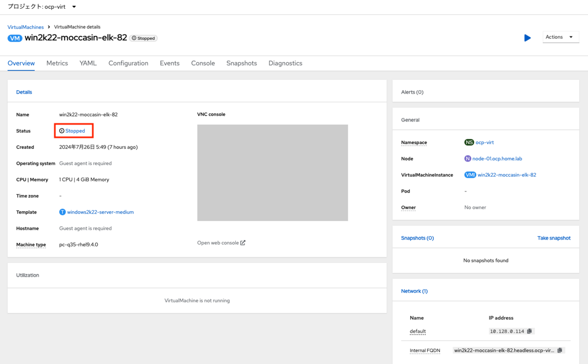Open the ocp-virt namespace link
Image resolution: width=588 pixels, height=364 pixels.
(x=485, y=143)
